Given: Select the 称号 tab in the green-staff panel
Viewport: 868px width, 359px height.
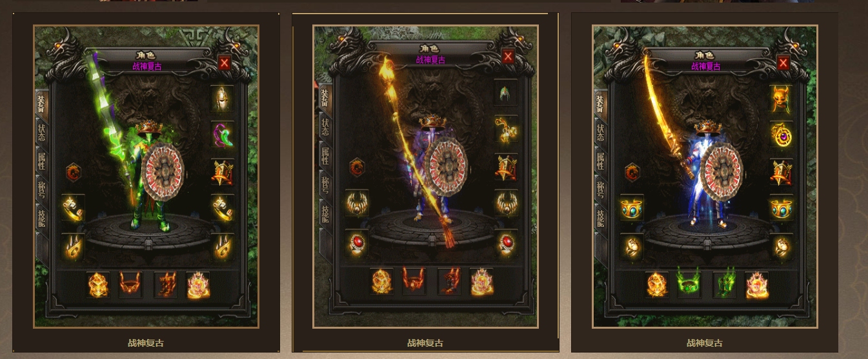Looking at the screenshot, I should click(41, 188).
